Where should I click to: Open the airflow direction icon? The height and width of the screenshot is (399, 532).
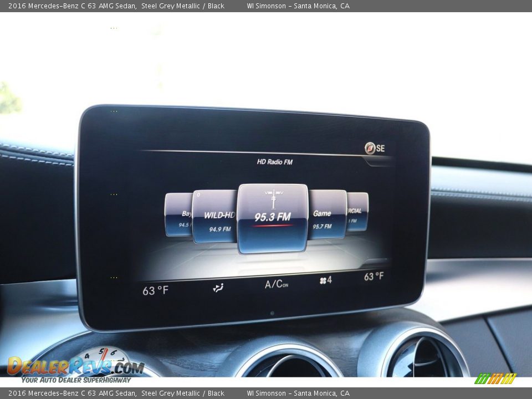point(218,288)
